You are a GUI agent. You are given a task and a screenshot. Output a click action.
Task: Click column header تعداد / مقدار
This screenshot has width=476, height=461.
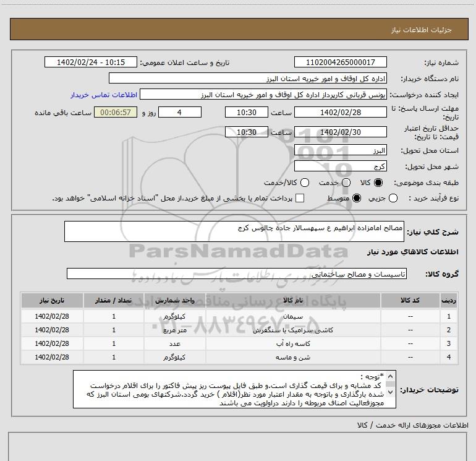click(114, 300)
